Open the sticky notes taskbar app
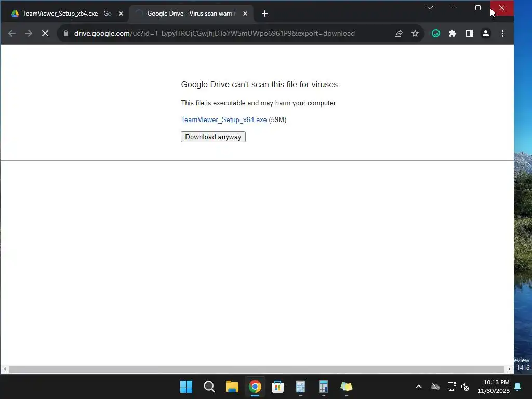This screenshot has width=532, height=399. (347, 387)
